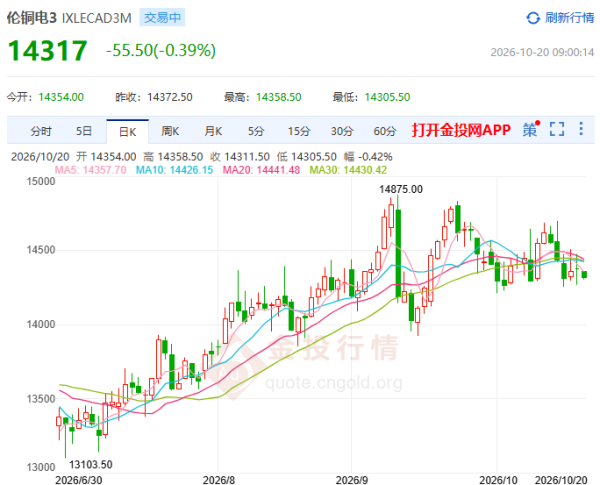
Task: Expand chart with the fullscreen icon
Action: pos(557,129)
